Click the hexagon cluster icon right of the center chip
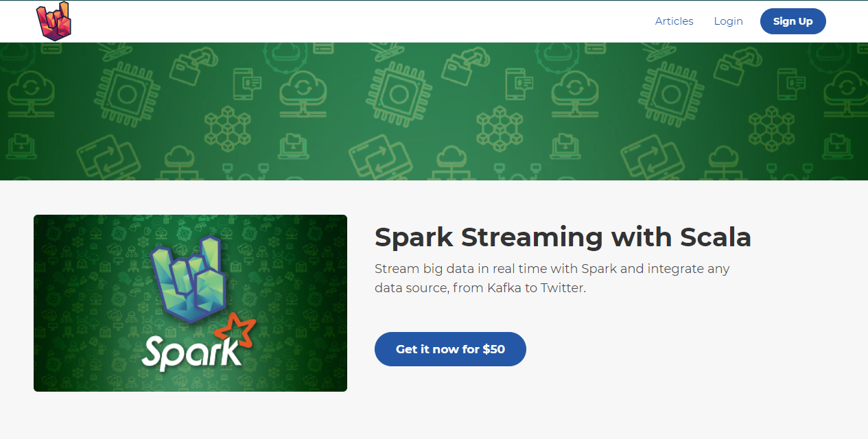The width and height of the screenshot is (868, 439). [x=500, y=128]
